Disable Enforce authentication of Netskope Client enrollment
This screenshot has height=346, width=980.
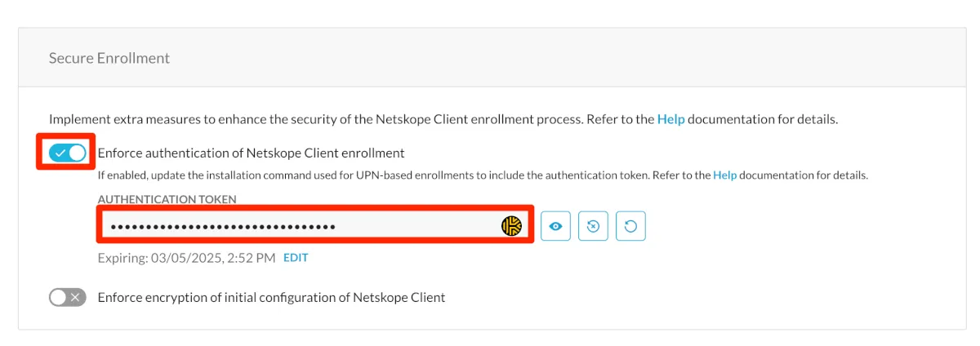67,153
